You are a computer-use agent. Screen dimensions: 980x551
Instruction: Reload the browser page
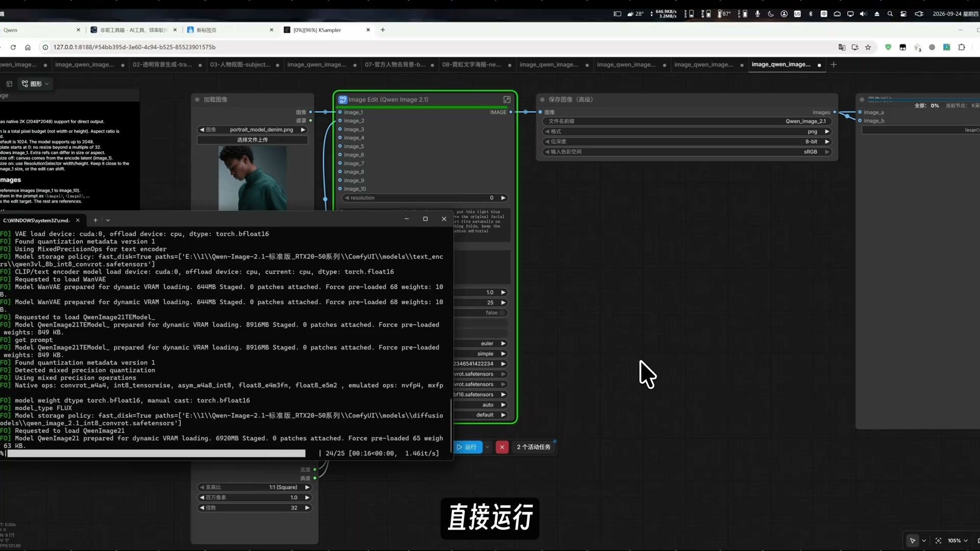click(13, 47)
